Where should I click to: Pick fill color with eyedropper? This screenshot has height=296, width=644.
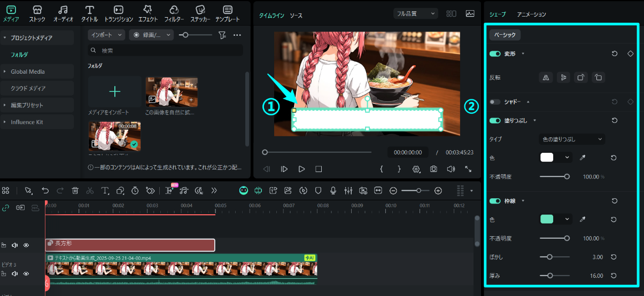coord(583,158)
